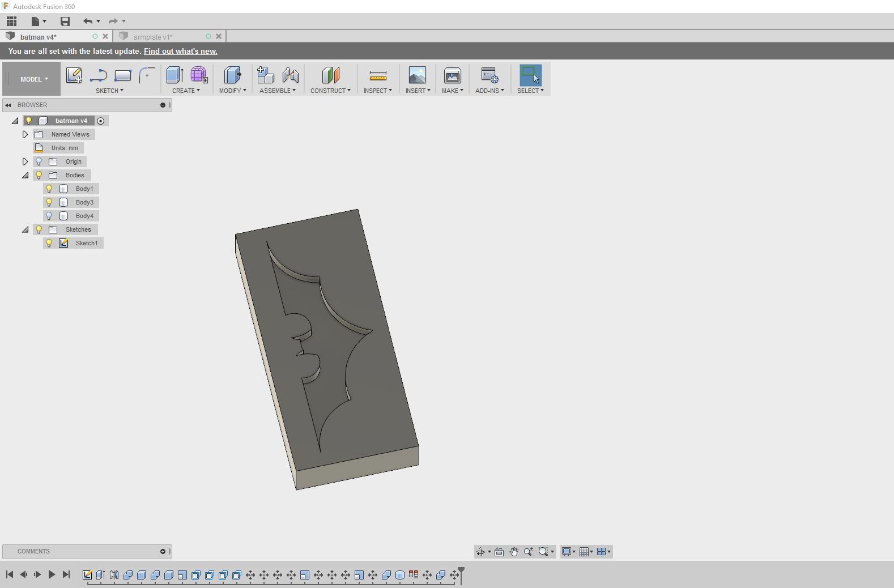894x588 pixels.
Task: Open the Scripts and Add-Ins icon
Action: click(489, 75)
